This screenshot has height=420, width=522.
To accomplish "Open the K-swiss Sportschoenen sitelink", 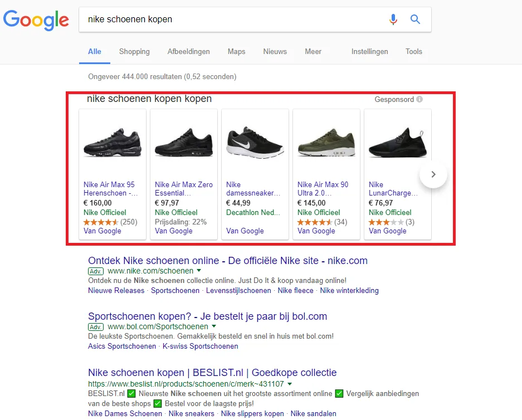I will coord(200,346).
